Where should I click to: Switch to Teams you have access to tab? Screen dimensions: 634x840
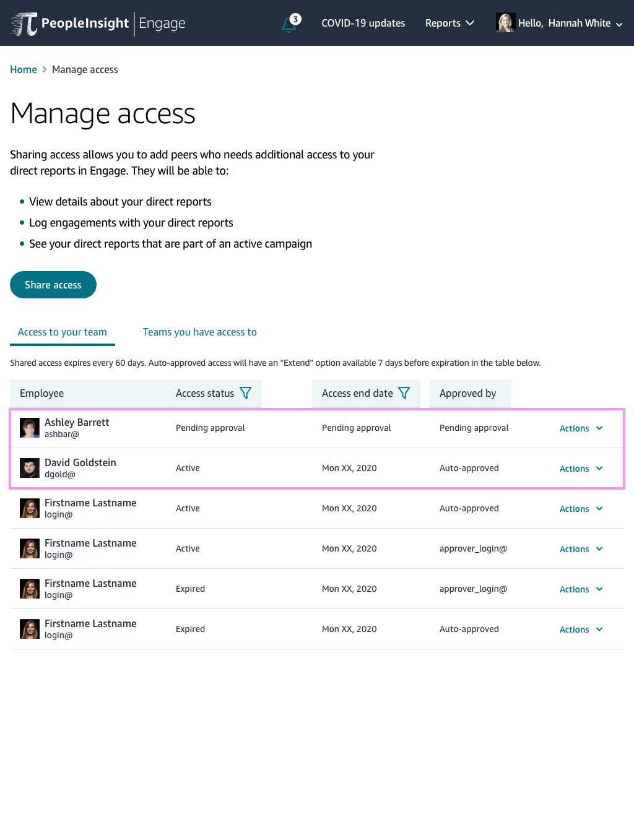199,332
